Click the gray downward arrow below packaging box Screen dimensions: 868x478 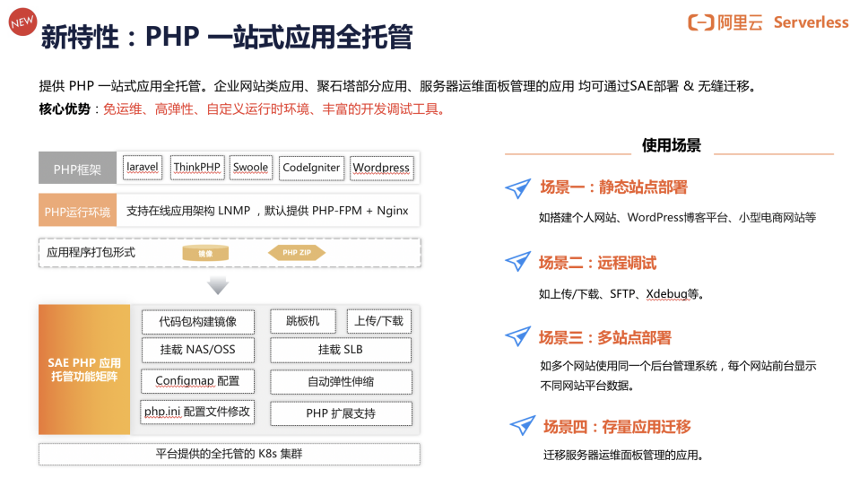click(218, 285)
